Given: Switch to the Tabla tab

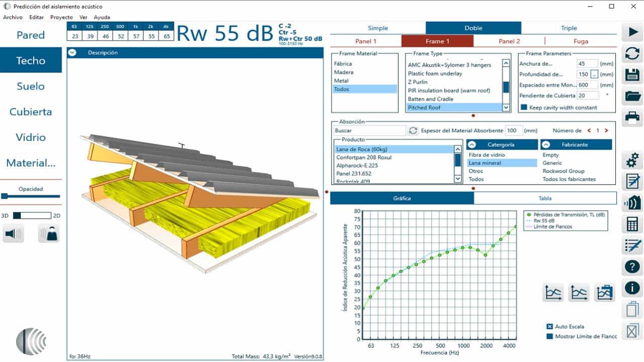Looking at the screenshot, I should (x=545, y=198).
